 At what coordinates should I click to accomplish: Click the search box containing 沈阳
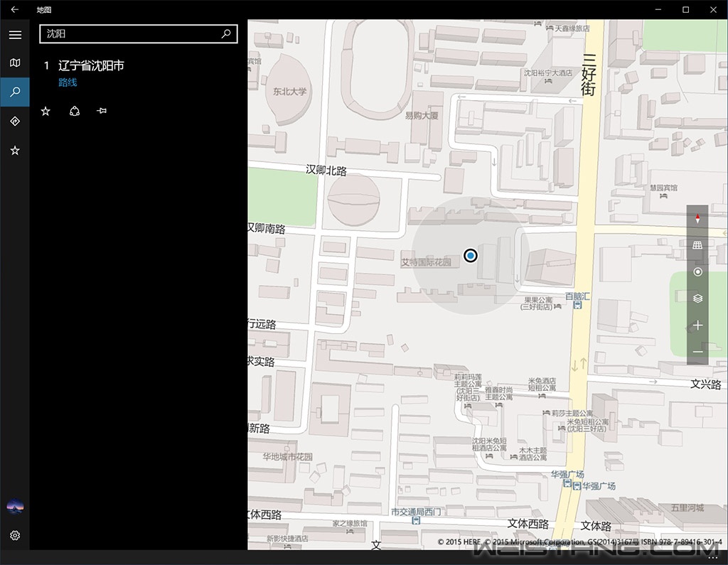click(132, 33)
